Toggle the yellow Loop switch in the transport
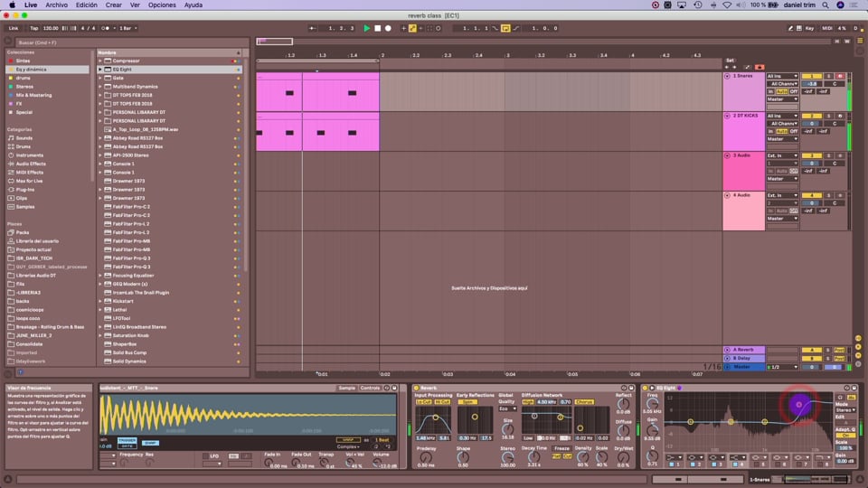 click(x=505, y=28)
